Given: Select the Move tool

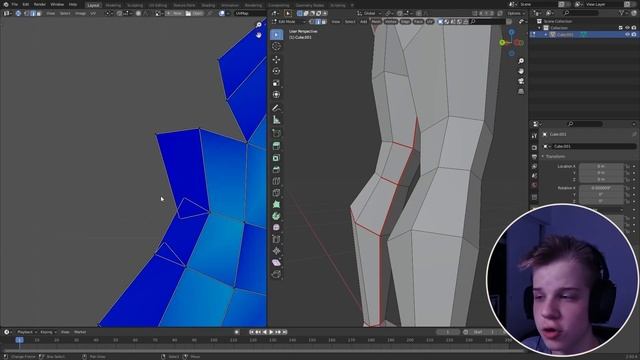Looking at the screenshot, I should coord(276,60).
